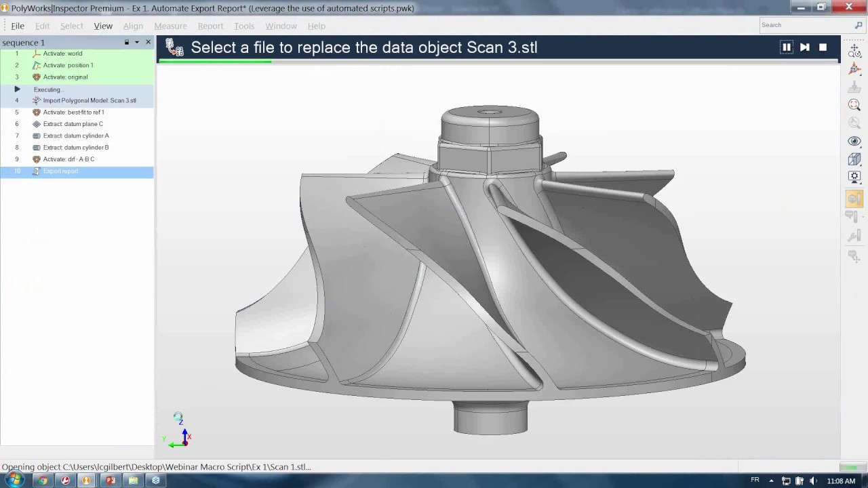Open the Align menu
The width and height of the screenshot is (868, 488).
pos(133,26)
